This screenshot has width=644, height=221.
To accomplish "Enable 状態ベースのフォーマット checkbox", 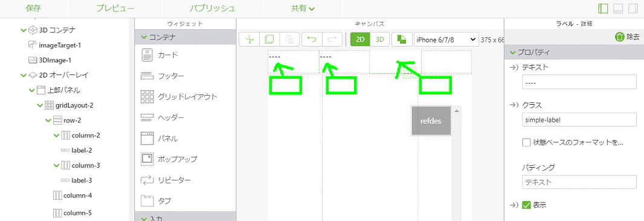I will point(526,143).
